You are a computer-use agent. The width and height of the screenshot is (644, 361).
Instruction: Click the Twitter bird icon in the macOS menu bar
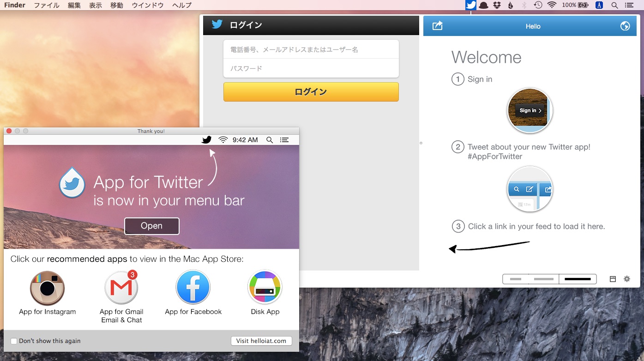[470, 5]
